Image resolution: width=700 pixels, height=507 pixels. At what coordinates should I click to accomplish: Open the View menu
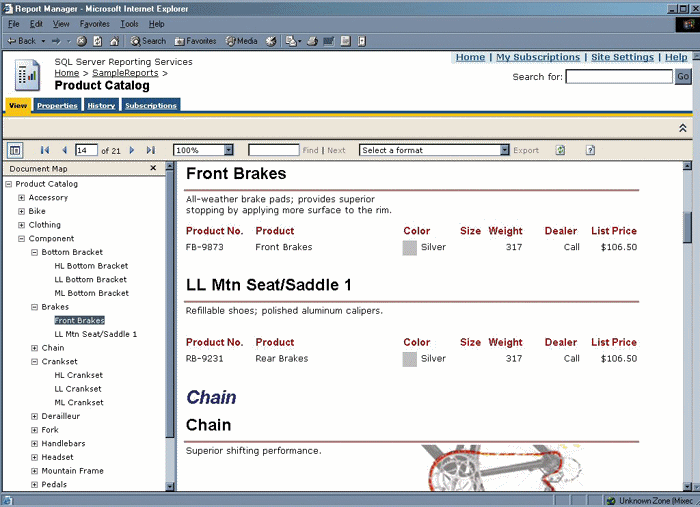[61, 24]
